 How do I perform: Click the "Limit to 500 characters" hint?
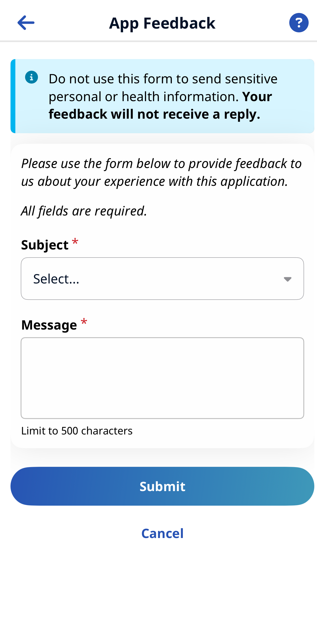click(x=77, y=431)
